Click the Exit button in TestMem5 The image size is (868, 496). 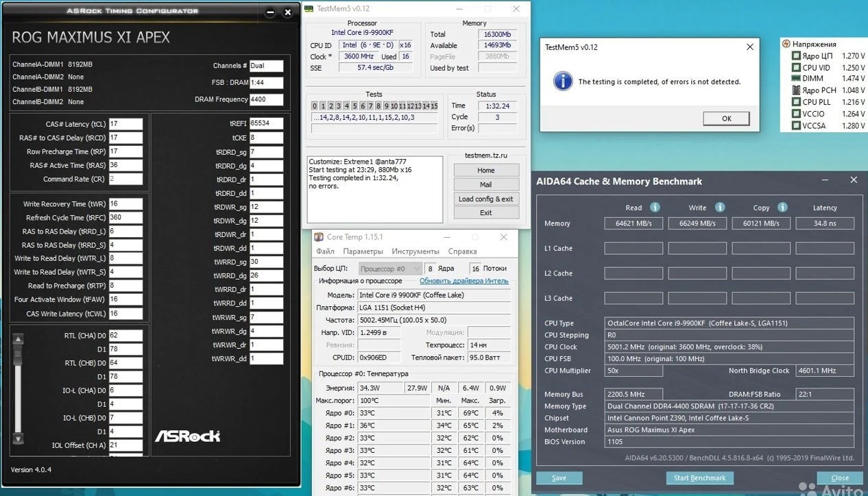(x=486, y=212)
